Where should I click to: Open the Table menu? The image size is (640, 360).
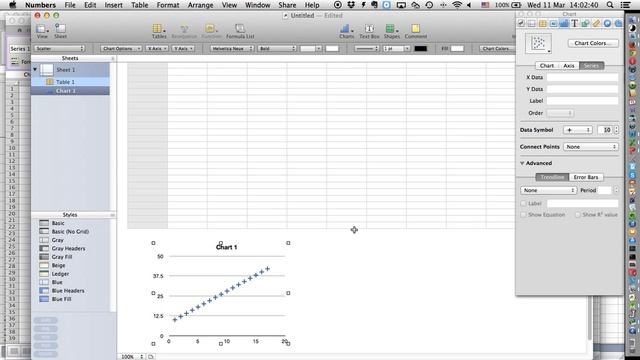[140, 5]
